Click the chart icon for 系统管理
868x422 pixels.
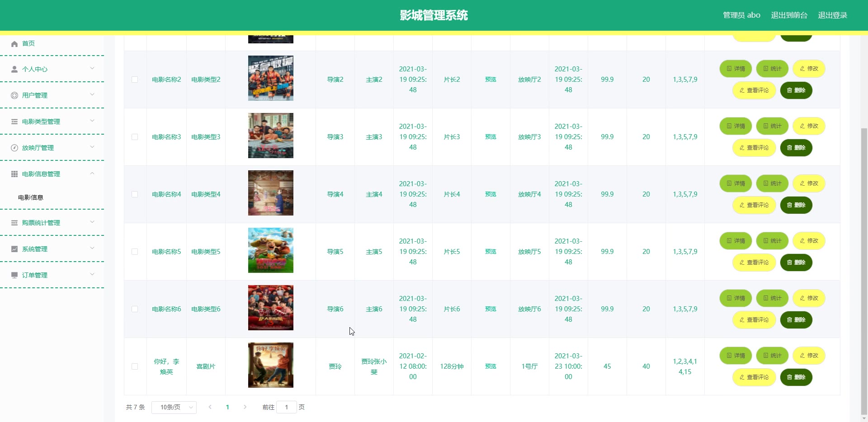coord(14,249)
